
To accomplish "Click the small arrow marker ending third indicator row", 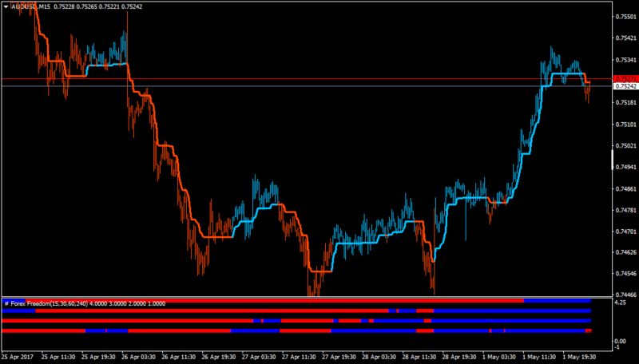I will [x=589, y=321].
